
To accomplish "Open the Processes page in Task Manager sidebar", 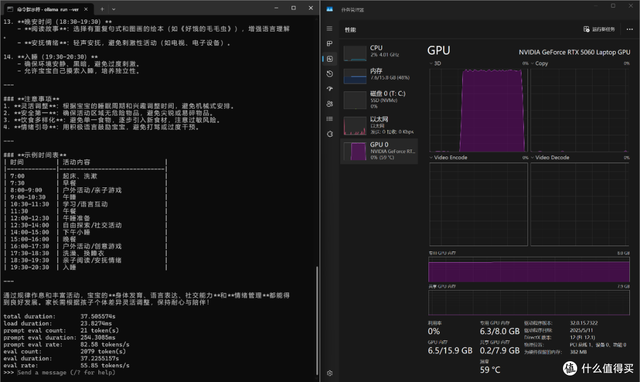I will 329,44.
